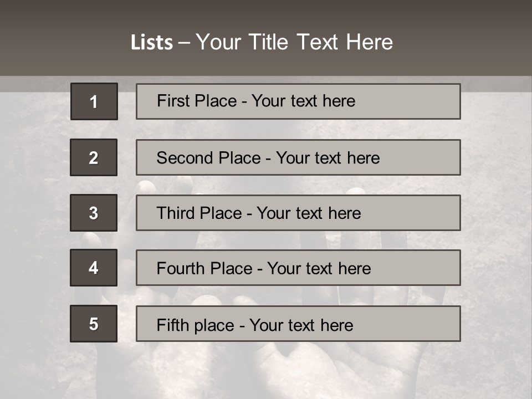Click the number 1 box

point(94,101)
